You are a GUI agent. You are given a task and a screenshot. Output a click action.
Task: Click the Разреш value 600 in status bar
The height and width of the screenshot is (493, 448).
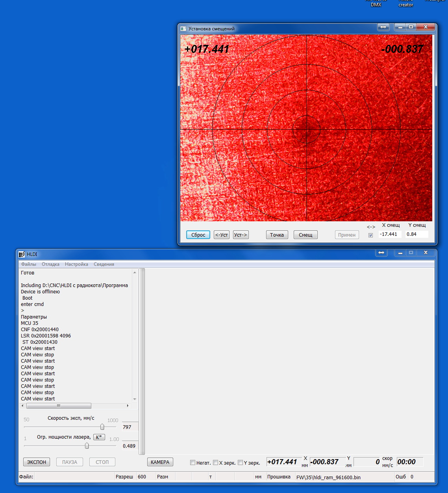(x=142, y=477)
